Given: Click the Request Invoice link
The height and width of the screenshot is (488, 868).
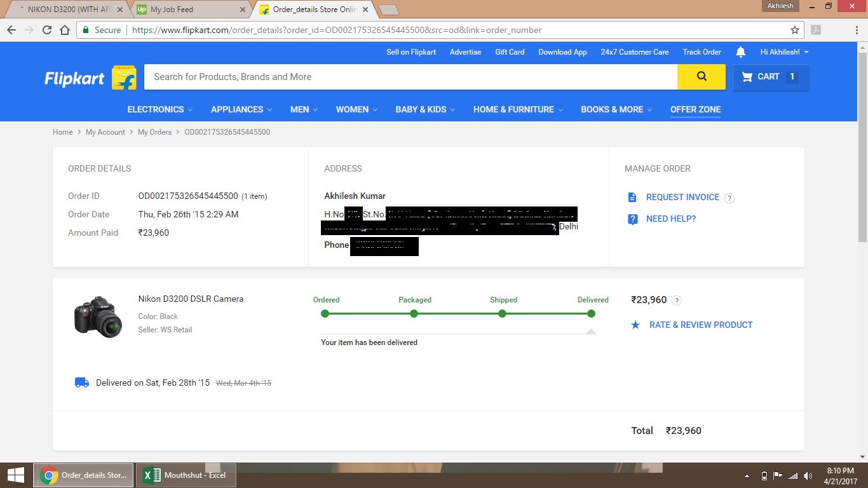Looking at the screenshot, I should coord(682,198).
